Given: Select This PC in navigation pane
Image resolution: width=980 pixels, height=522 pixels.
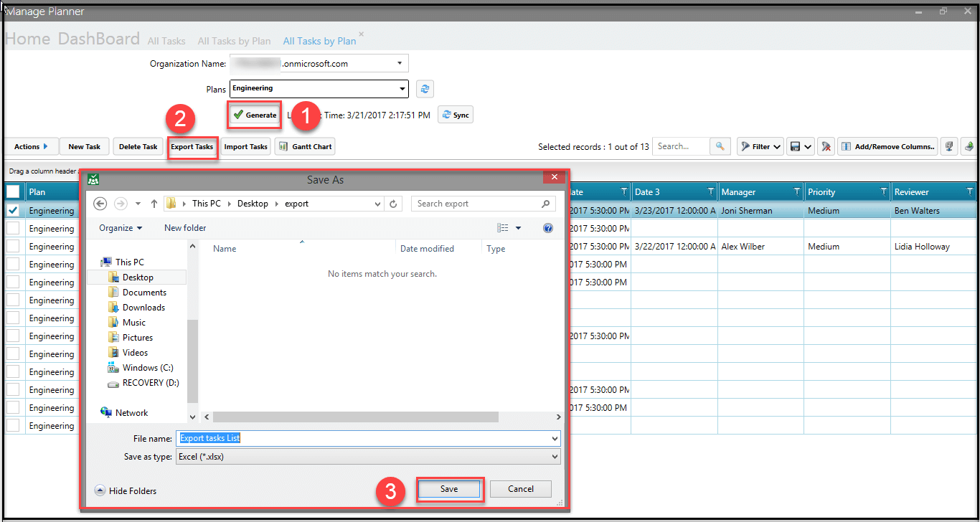Looking at the screenshot, I should click(123, 262).
